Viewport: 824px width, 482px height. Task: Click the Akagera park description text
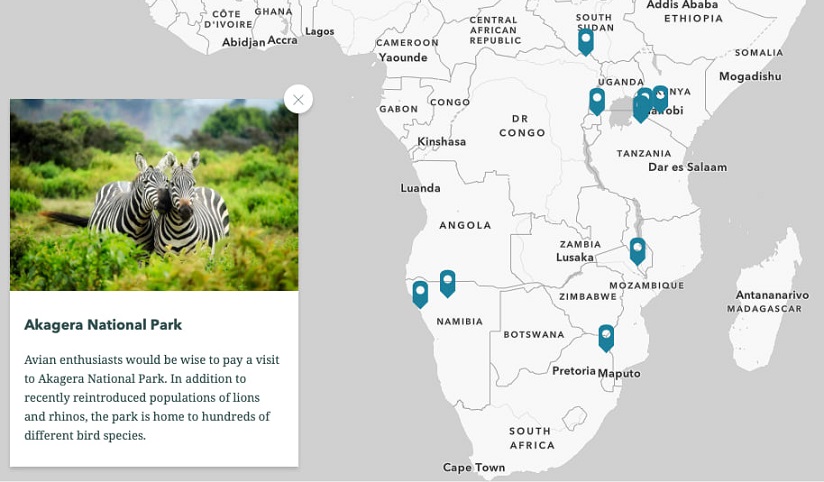click(151, 397)
